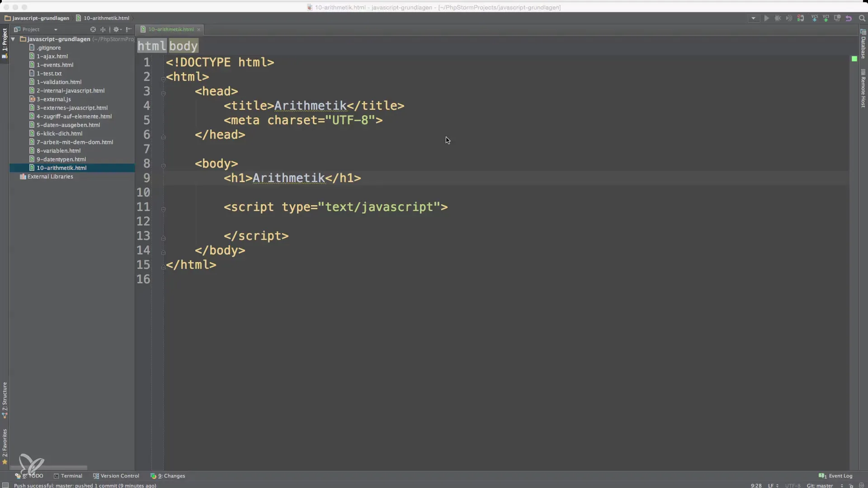Select 2-internal-javascript.html file
The image size is (868, 488).
click(x=70, y=90)
